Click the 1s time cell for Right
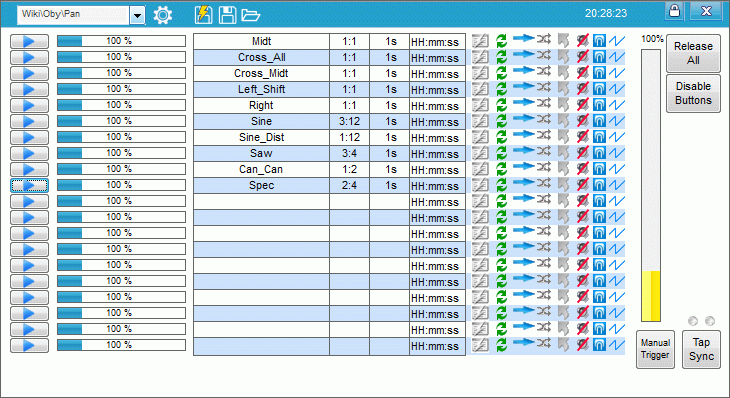The height and width of the screenshot is (398, 730). [x=390, y=105]
